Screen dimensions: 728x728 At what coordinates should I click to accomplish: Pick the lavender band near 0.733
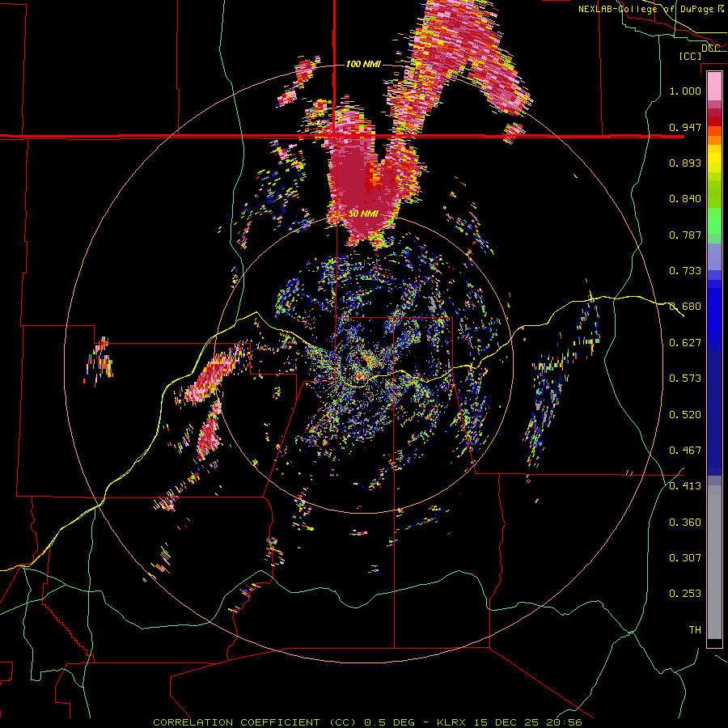pyautogui.click(x=714, y=256)
